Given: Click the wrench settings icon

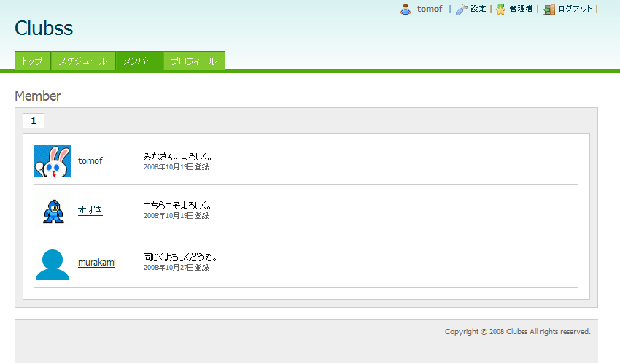Looking at the screenshot, I should tap(461, 9).
